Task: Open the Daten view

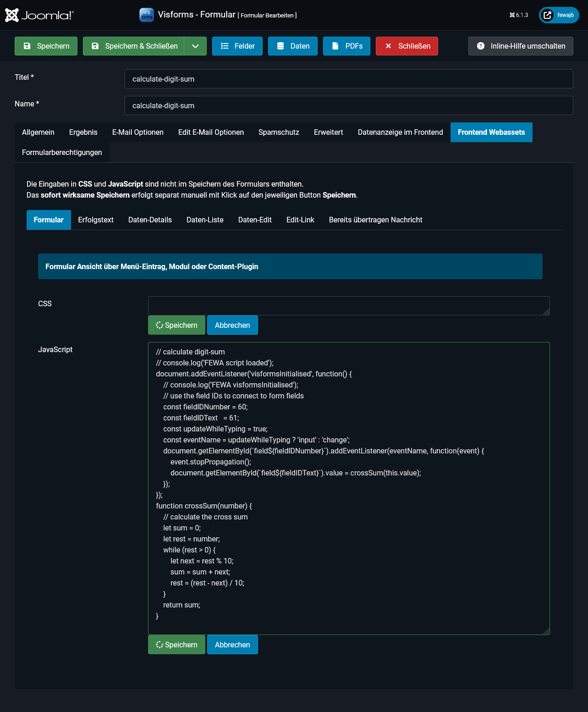Action: pyautogui.click(x=293, y=46)
